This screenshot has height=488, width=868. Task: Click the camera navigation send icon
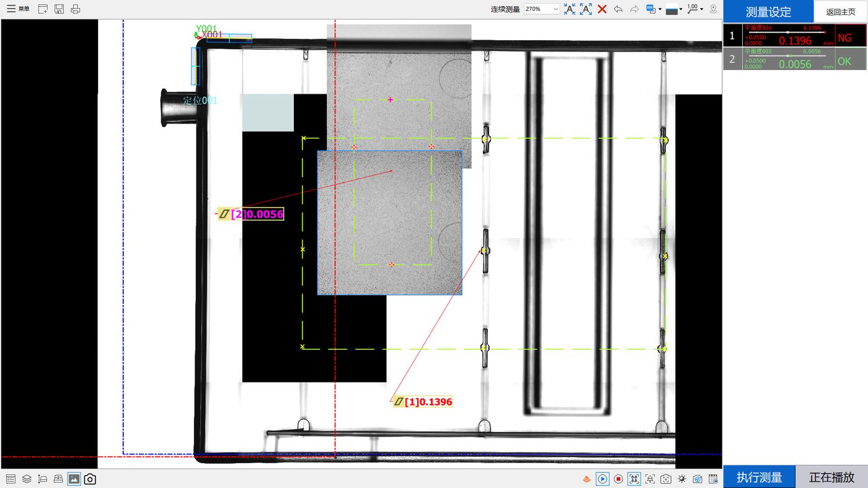click(x=697, y=479)
